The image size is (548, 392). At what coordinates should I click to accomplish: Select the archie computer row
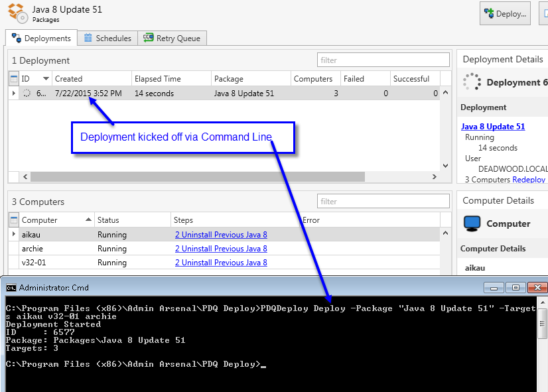[x=224, y=249]
